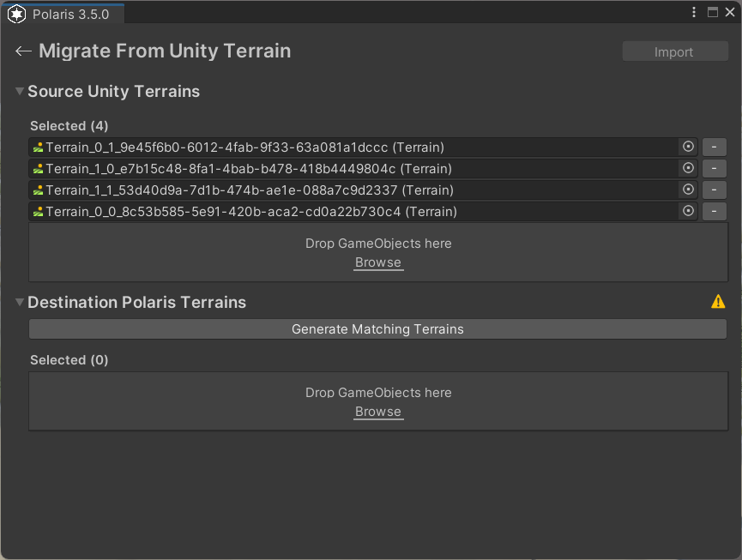Viewport: 742px width, 560px height.
Task: Go back using the left arrow icon
Action: point(23,51)
